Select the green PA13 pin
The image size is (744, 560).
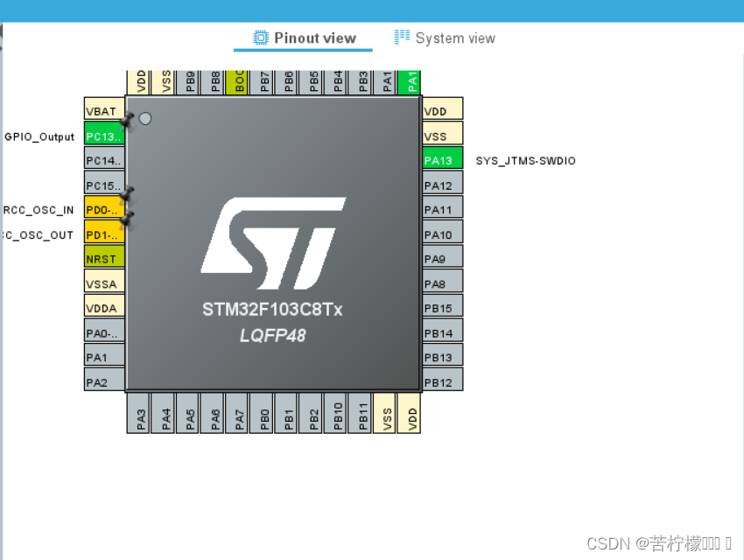443,157
